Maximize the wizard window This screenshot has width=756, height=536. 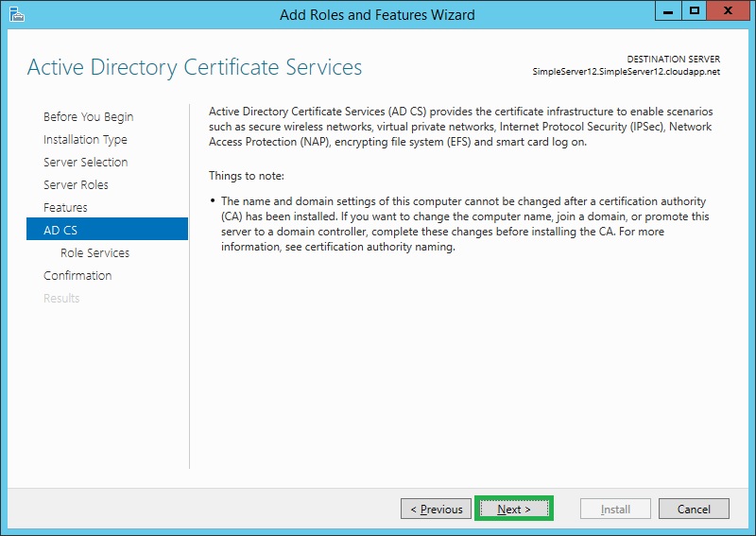[x=695, y=11]
